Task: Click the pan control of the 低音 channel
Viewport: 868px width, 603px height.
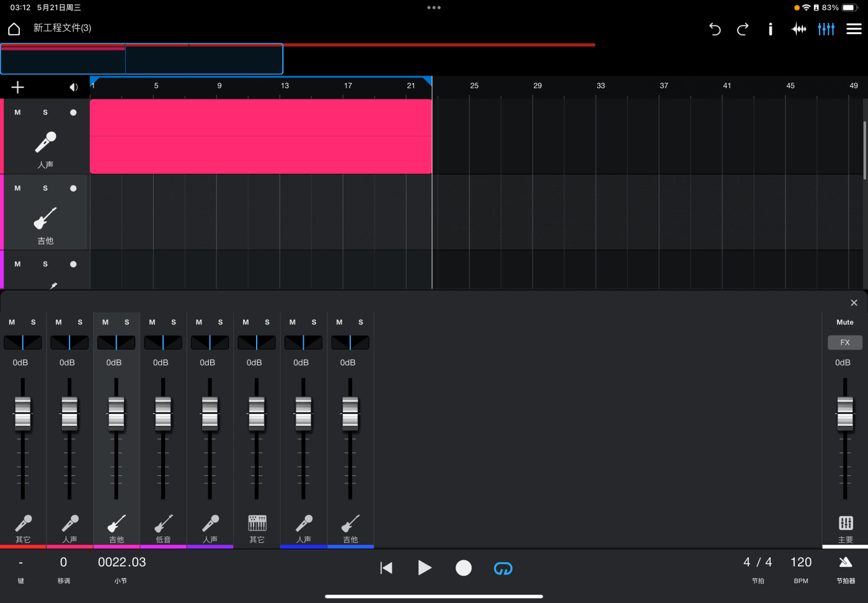Action: (163, 342)
